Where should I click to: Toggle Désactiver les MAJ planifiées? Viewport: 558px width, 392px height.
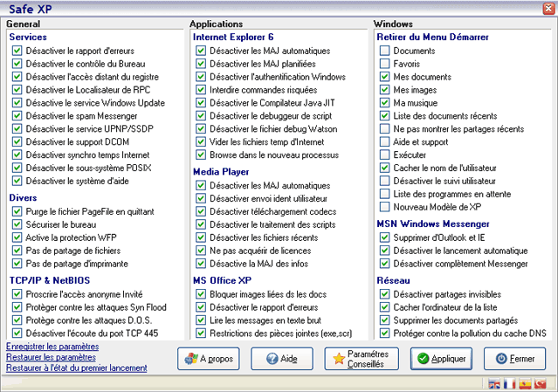201,64
